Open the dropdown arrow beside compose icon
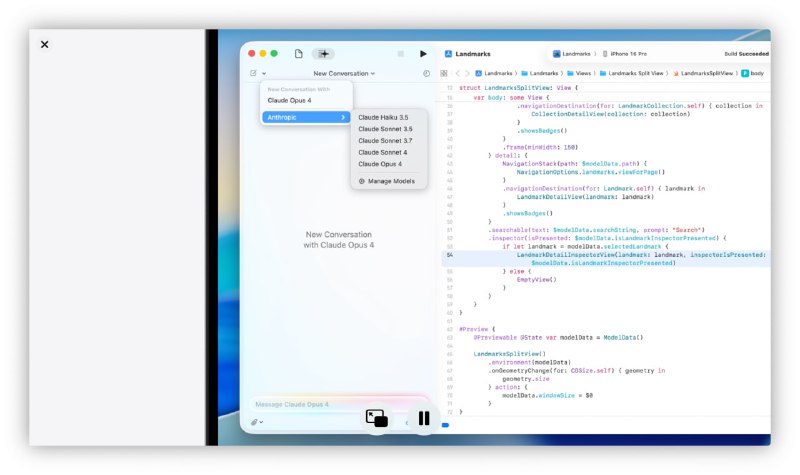800x475 pixels. click(x=264, y=74)
